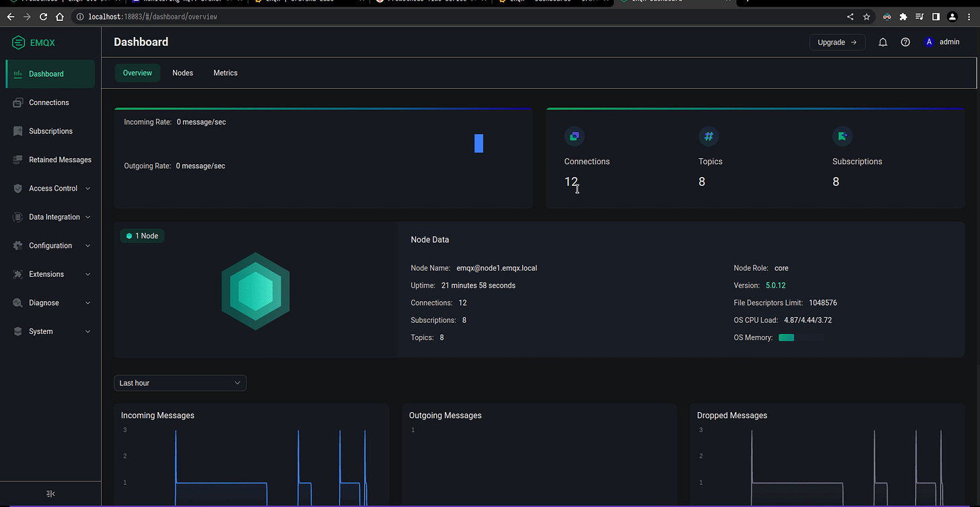Screen dimensions: 980x507
Task: Click the Extensions puzzle icon
Action: (x=17, y=274)
